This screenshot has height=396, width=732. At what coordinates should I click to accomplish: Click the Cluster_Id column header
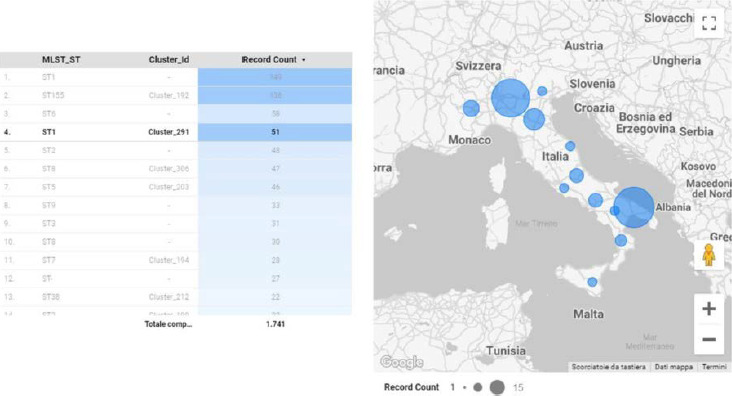point(169,60)
